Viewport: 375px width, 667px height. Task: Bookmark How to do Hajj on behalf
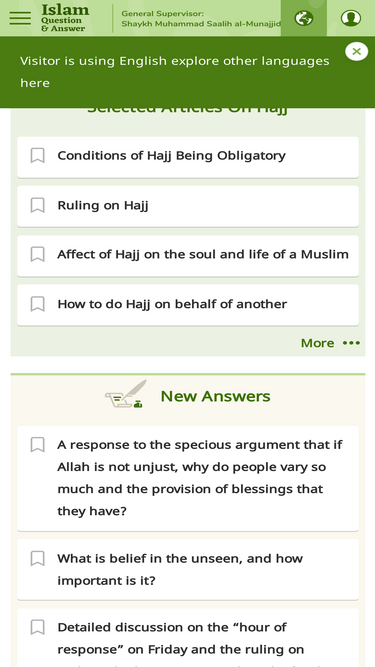pos(37,304)
